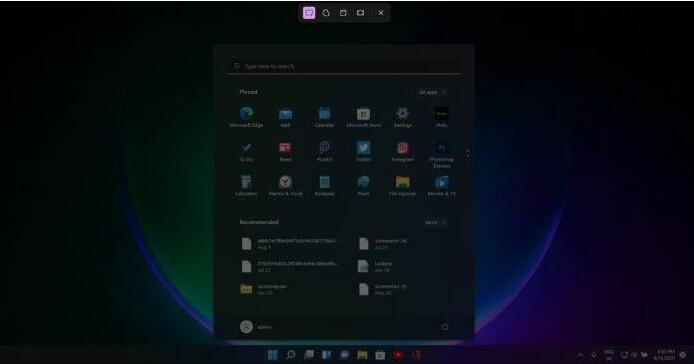Open the Start menu power options
The width and height of the screenshot is (694, 364).
click(x=445, y=327)
